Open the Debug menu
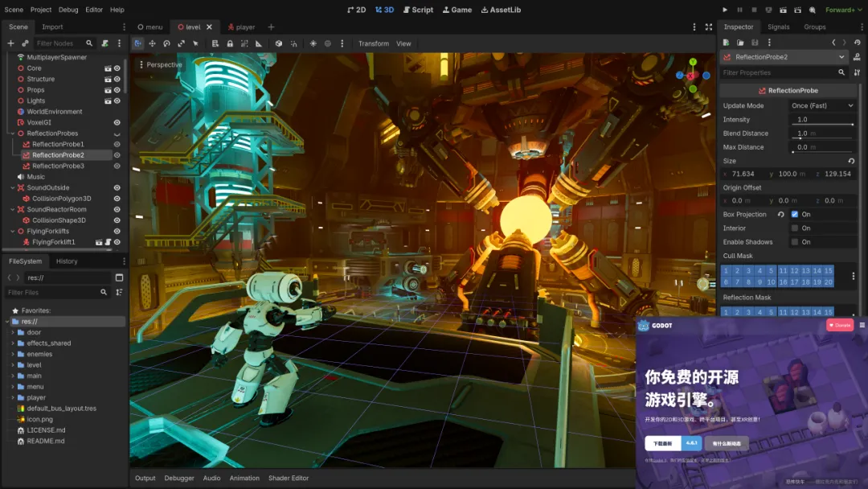This screenshot has height=489, width=868. point(68,10)
